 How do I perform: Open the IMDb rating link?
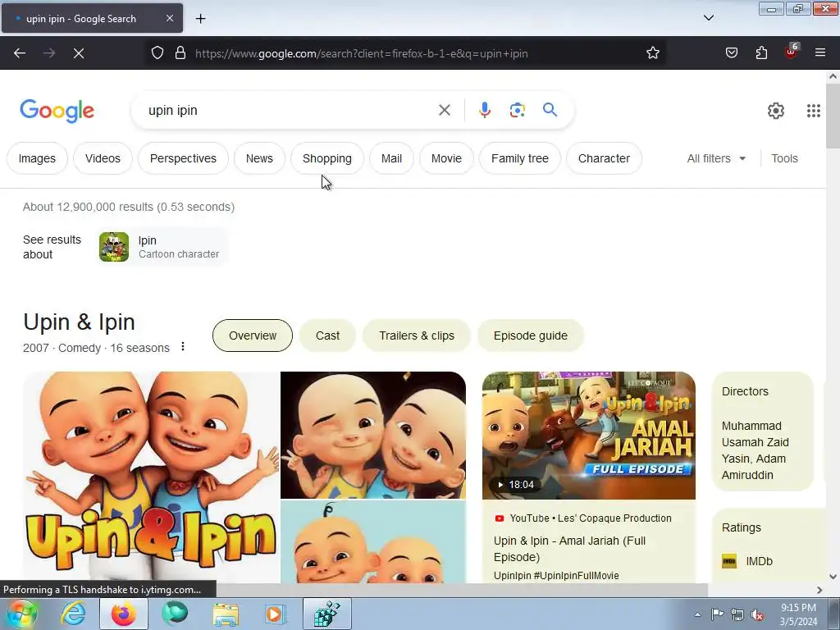747,561
